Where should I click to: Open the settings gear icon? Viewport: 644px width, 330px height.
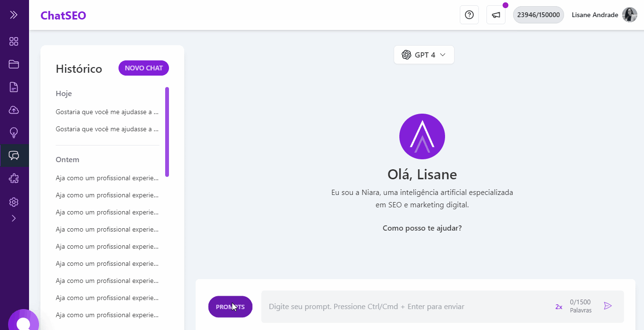click(x=14, y=202)
